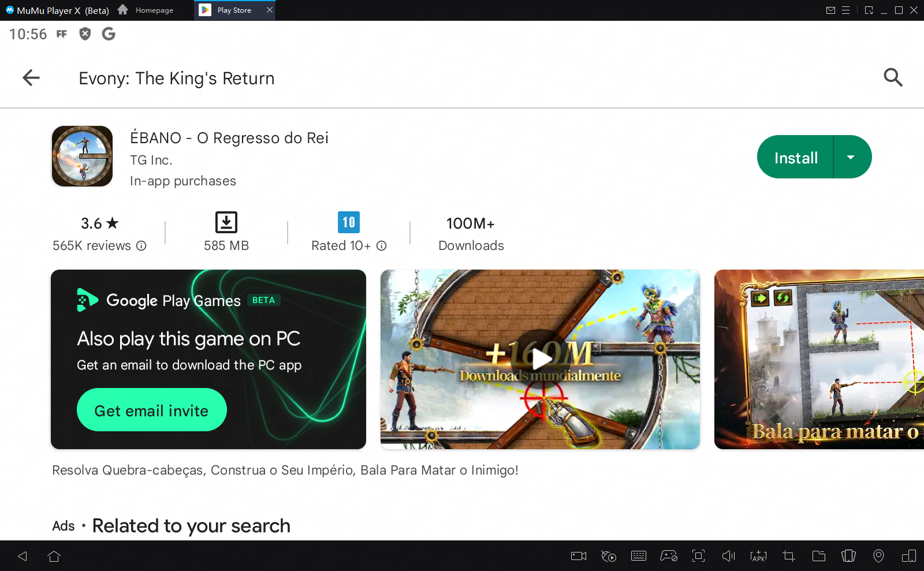Viewport: 924px width, 571px height.
Task: Click the install APK icon
Action: (758, 556)
